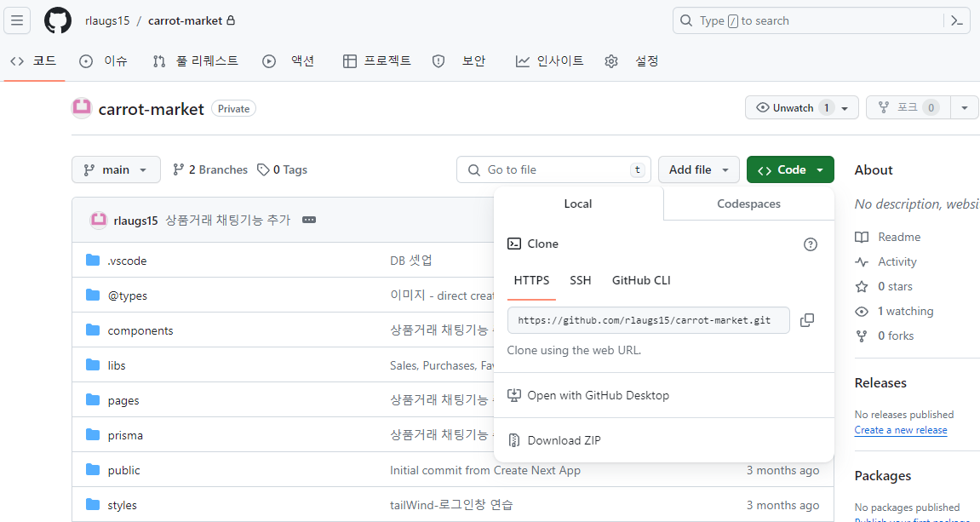Screen dimensions: 980x522
Task: Open the 프로젝트 tab
Action: (x=377, y=60)
